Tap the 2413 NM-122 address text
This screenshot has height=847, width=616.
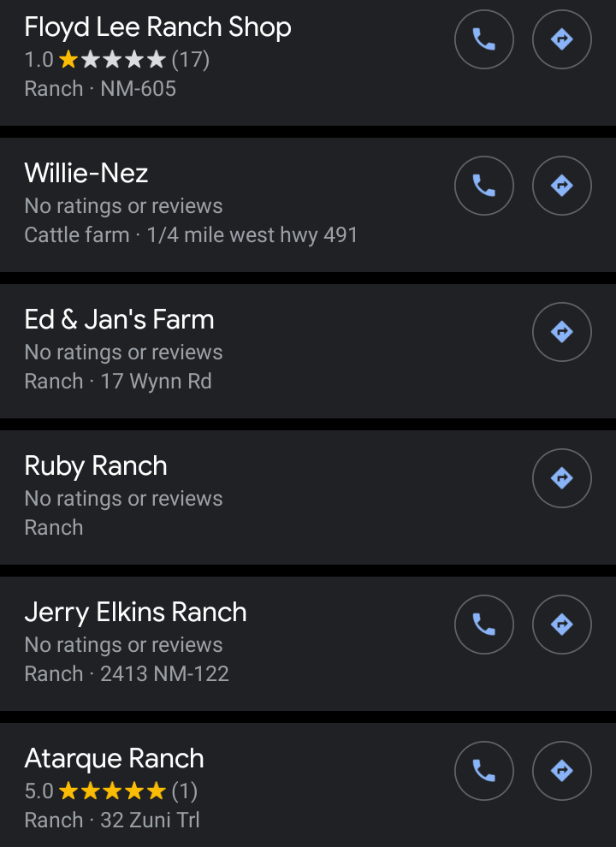[x=164, y=674]
